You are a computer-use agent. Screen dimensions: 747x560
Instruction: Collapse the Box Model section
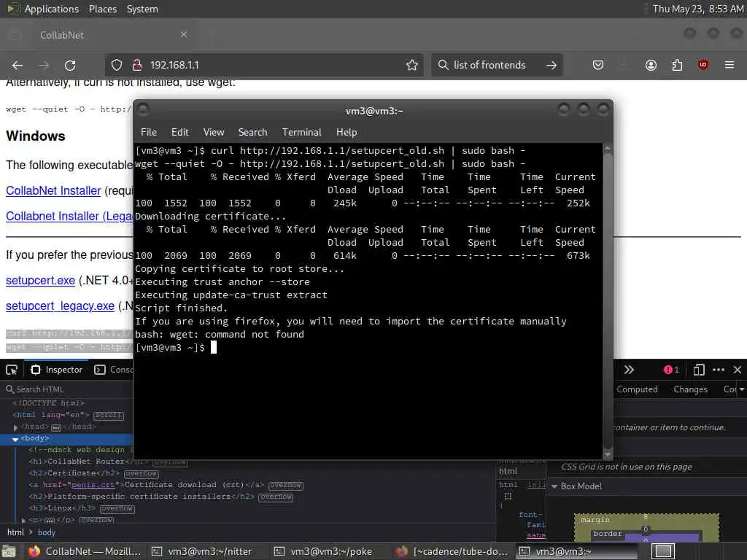[x=554, y=486]
